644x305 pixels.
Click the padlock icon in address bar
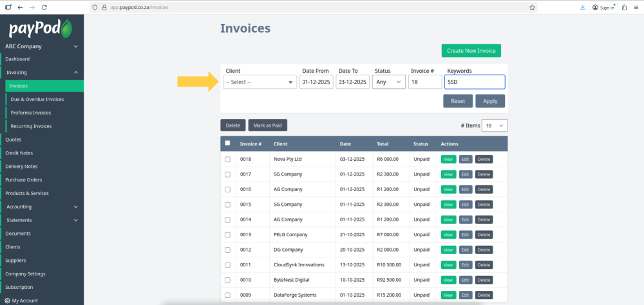pos(104,7)
